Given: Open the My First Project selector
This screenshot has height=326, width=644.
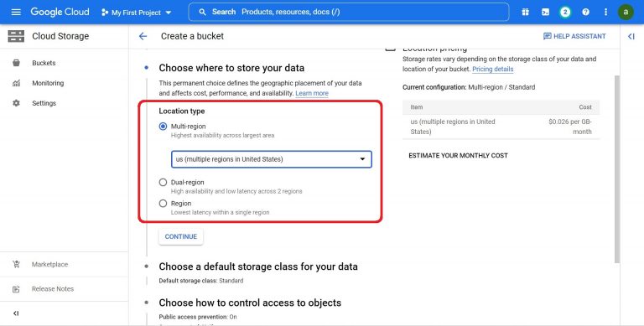Looking at the screenshot, I should (137, 13).
